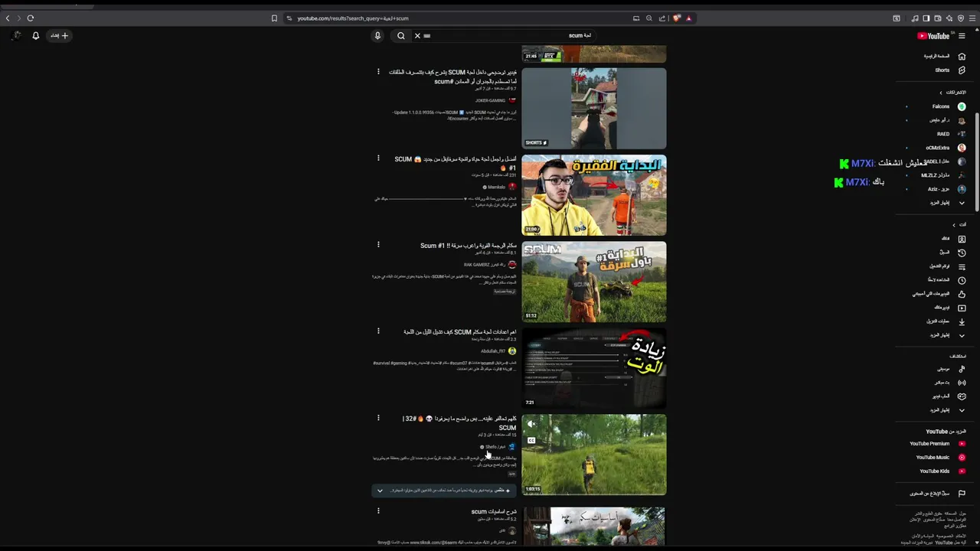Clear the YouTube search box text
980x551 pixels.
tap(417, 36)
